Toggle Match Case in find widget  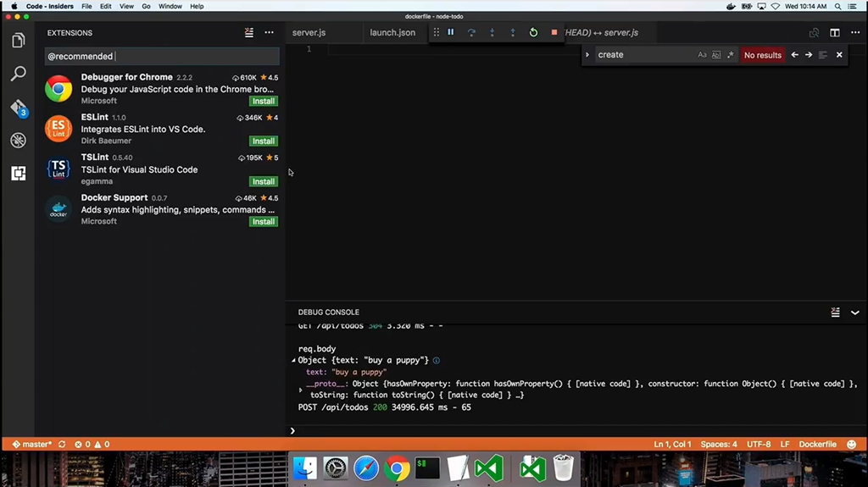pyautogui.click(x=702, y=55)
